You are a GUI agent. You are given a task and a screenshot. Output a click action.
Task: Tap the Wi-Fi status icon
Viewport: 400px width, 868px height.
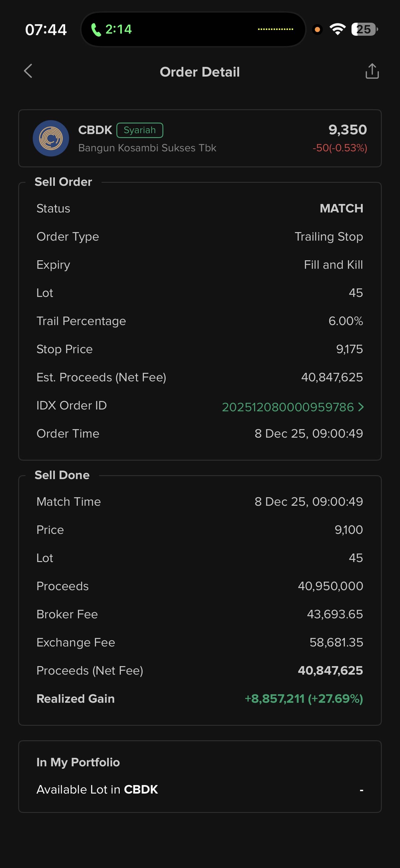point(338,29)
